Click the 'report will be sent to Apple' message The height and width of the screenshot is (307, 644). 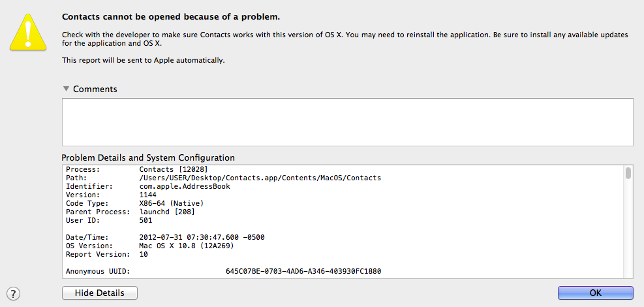(x=144, y=60)
